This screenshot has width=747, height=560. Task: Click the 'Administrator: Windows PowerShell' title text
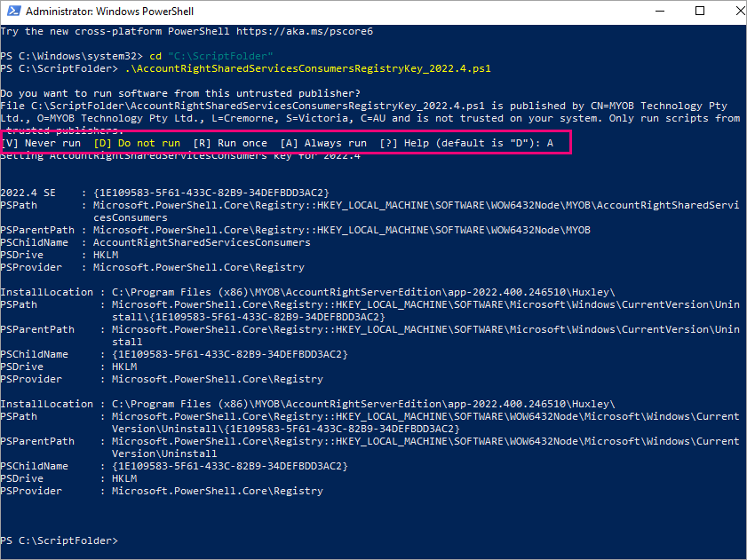click(109, 12)
